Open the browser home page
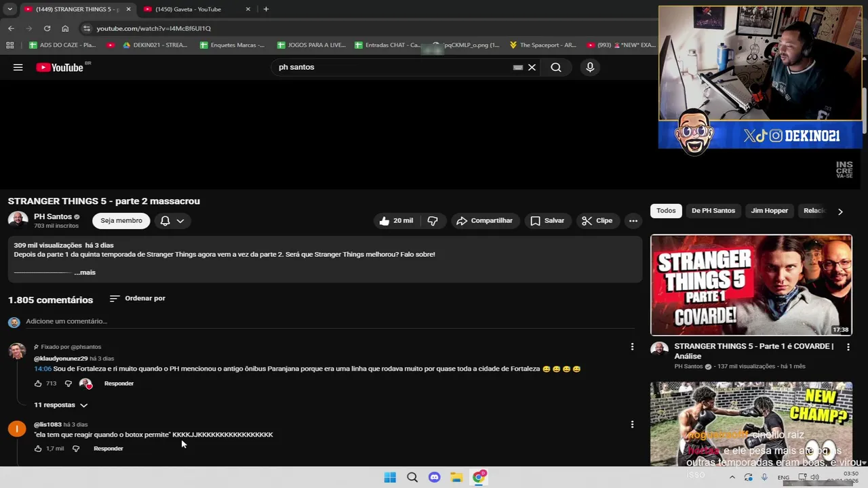This screenshot has height=488, width=868. point(65,28)
